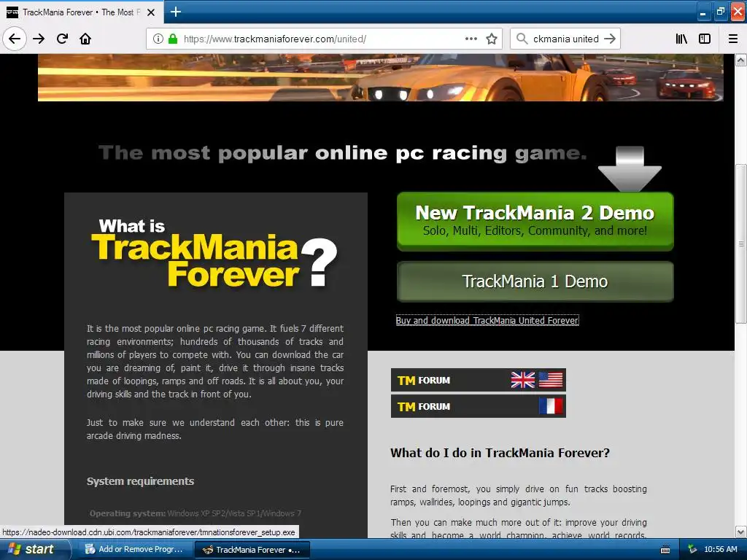Click 'The most popular online pc racing game.' tagline

pos(343,153)
